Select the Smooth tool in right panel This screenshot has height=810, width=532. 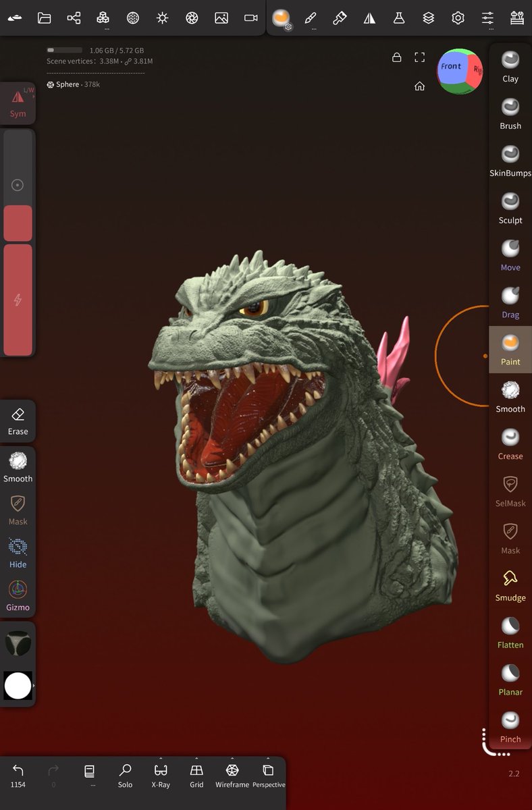coord(510,398)
